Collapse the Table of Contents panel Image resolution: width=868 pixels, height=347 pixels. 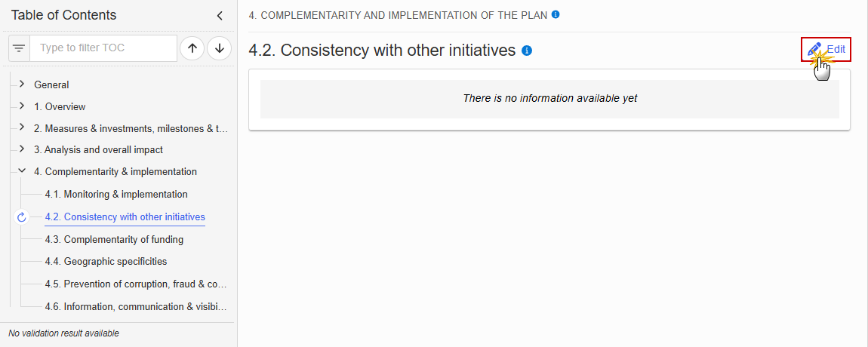point(220,16)
